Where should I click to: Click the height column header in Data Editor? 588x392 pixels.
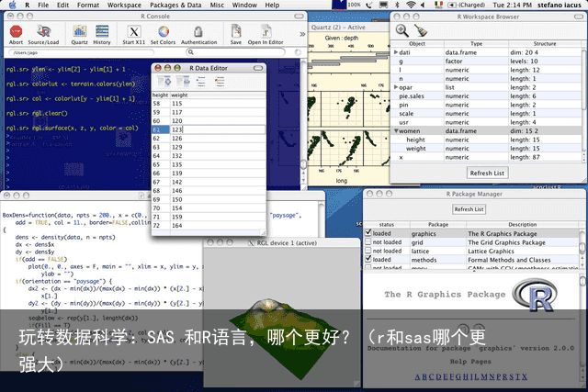[x=160, y=95]
